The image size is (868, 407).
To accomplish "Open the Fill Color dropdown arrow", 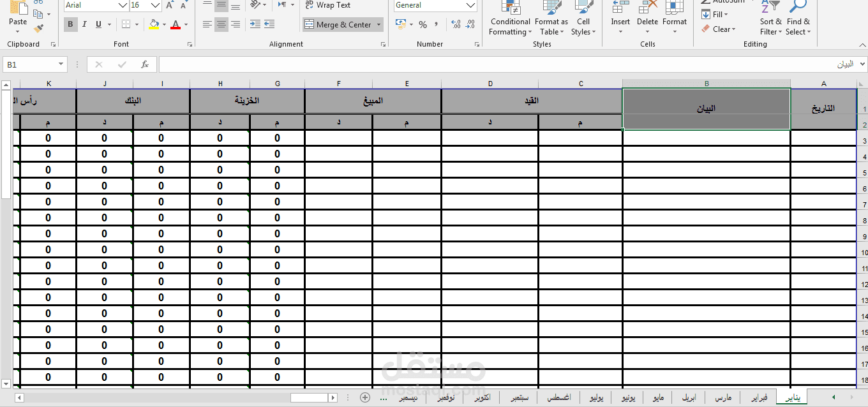I will tap(165, 25).
